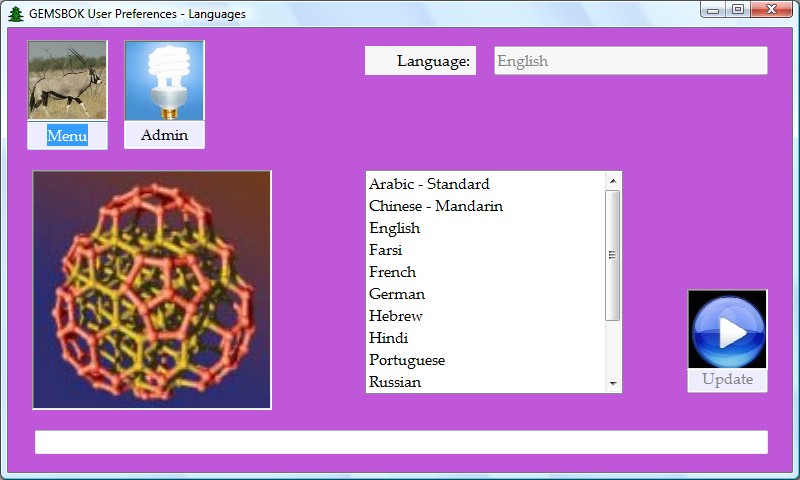Click the Update button label

(x=727, y=380)
